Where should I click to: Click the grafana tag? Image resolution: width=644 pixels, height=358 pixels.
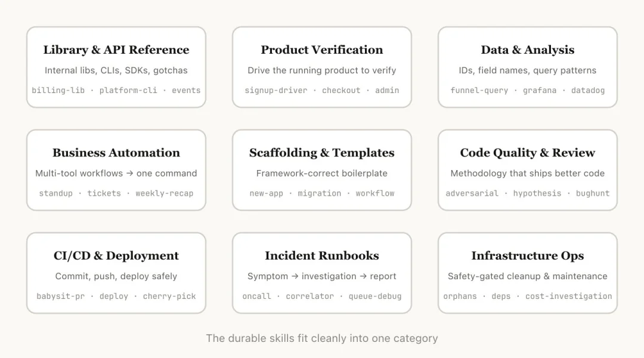[540, 91]
